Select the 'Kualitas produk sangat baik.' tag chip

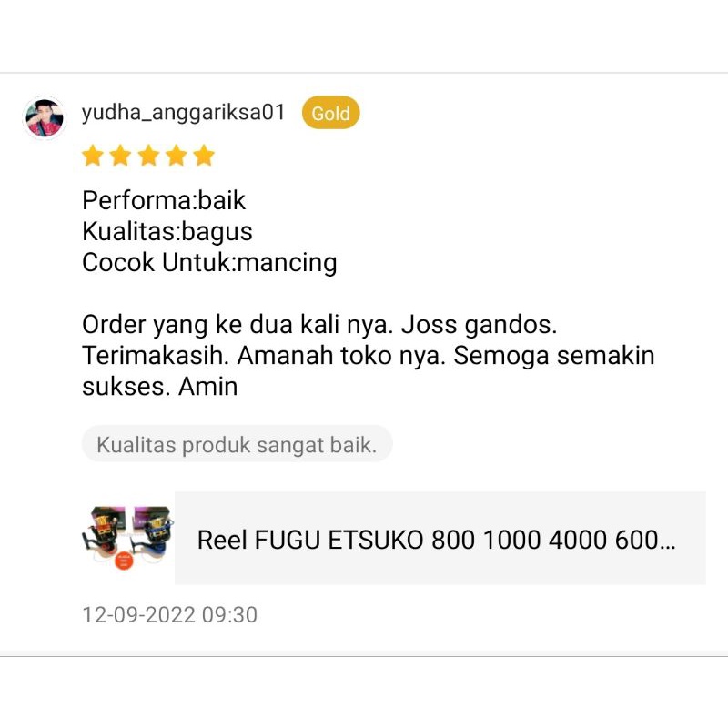click(x=237, y=444)
